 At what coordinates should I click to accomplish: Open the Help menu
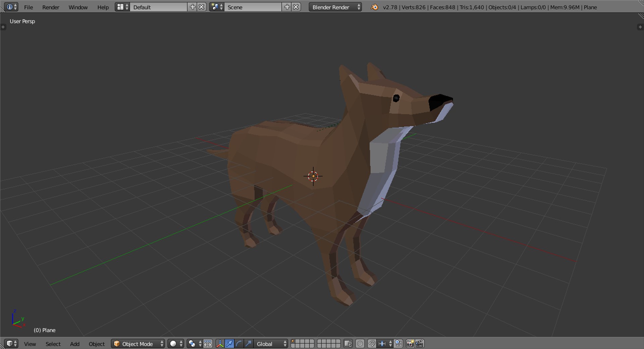coord(103,7)
